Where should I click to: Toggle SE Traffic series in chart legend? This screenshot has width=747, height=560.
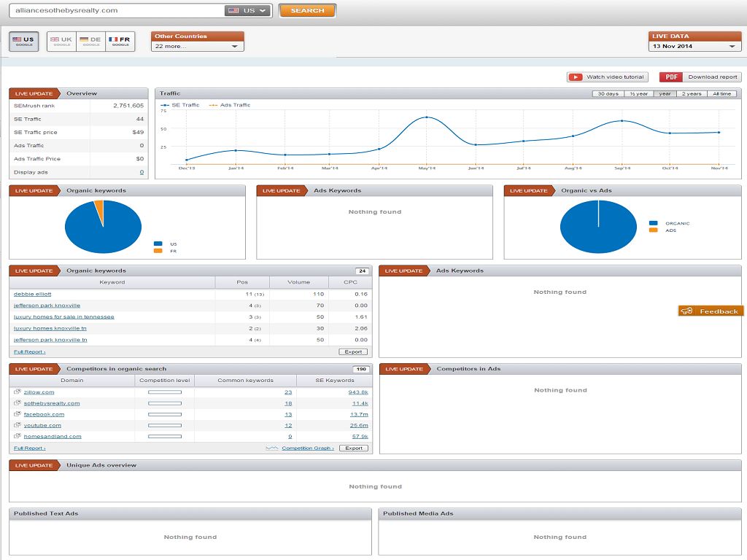click(x=181, y=105)
